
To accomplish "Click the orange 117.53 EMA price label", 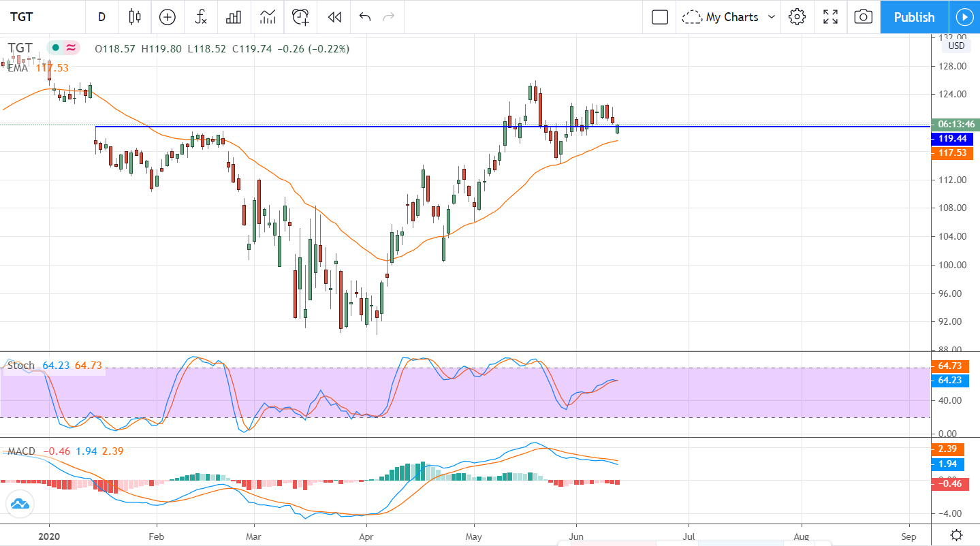I will point(951,153).
